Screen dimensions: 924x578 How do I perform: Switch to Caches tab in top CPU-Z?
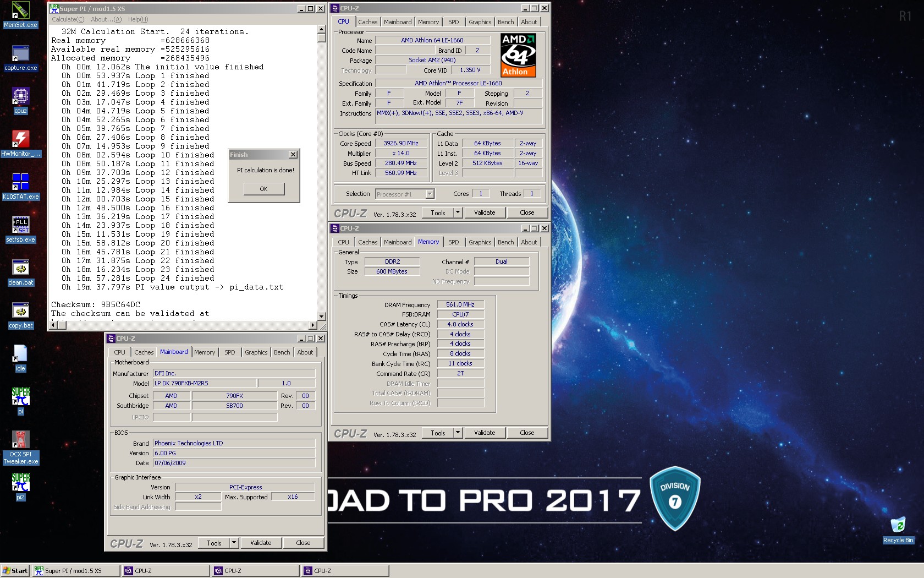(x=368, y=22)
